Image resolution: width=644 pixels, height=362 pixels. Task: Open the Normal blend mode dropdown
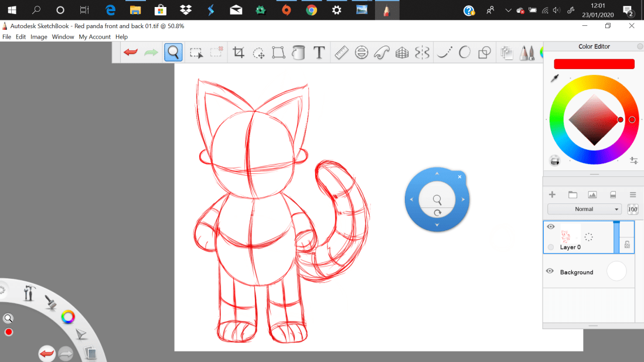[x=584, y=209]
